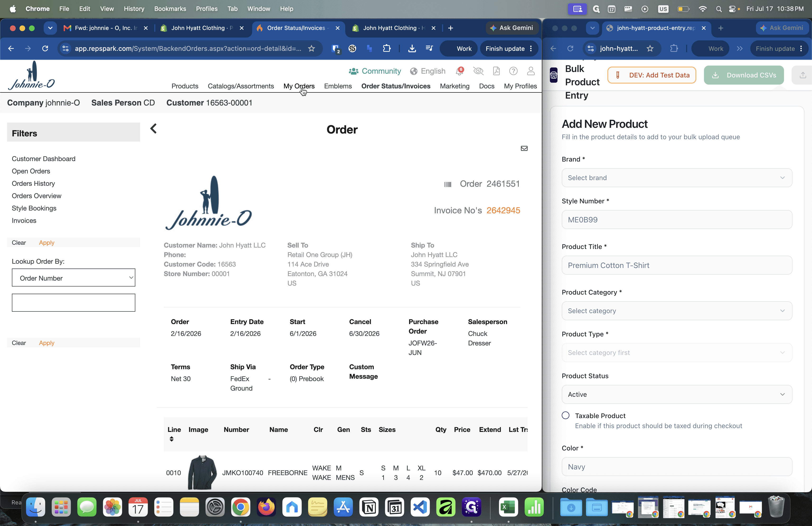The width and height of the screenshot is (812, 526).
Task: Bookmark the RepSpark page with star icon
Action: tap(312, 48)
